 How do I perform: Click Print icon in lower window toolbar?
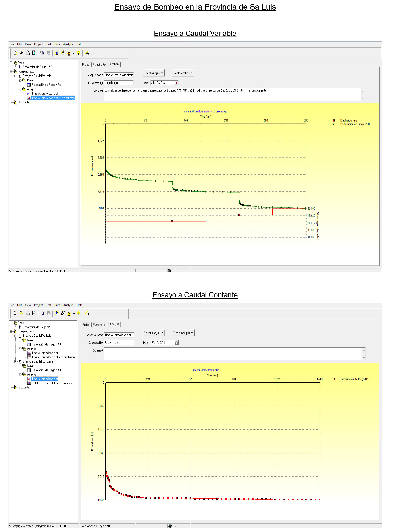[28, 313]
